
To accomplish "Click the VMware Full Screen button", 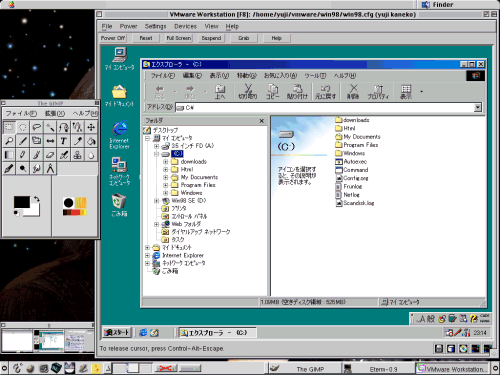I will [x=179, y=38].
